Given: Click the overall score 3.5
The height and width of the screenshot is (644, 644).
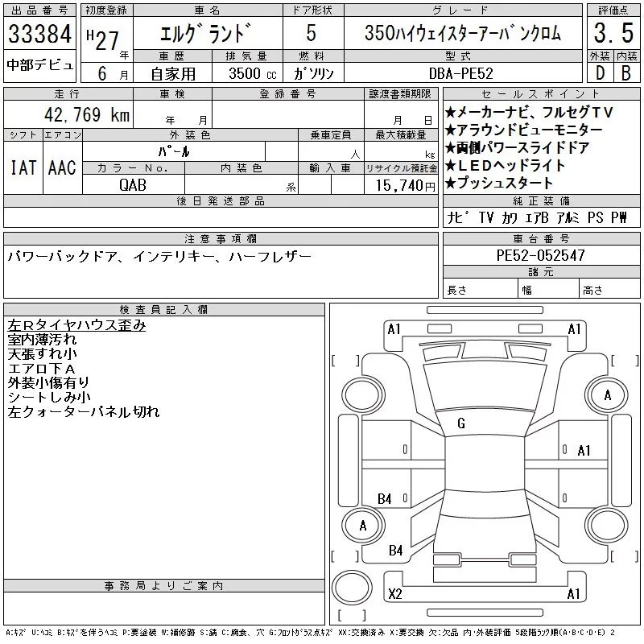Looking at the screenshot, I should pyautogui.click(x=613, y=33).
